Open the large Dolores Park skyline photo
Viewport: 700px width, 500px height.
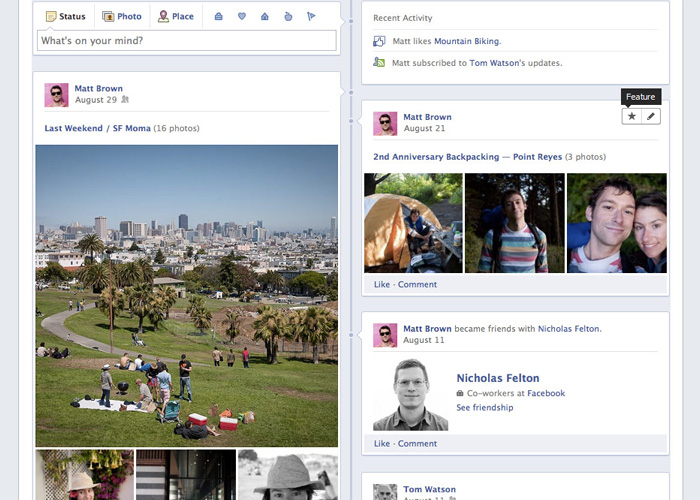(187, 296)
